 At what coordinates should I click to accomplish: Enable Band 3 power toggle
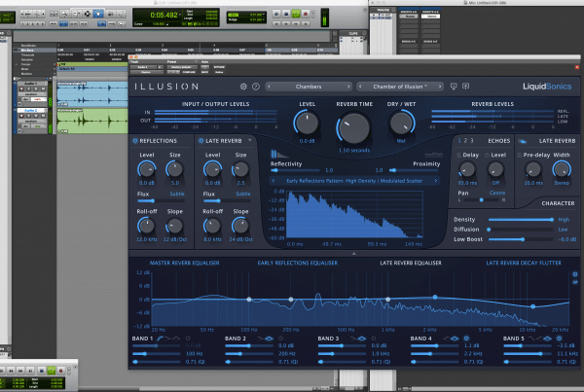pyautogui.click(x=374, y=339)
